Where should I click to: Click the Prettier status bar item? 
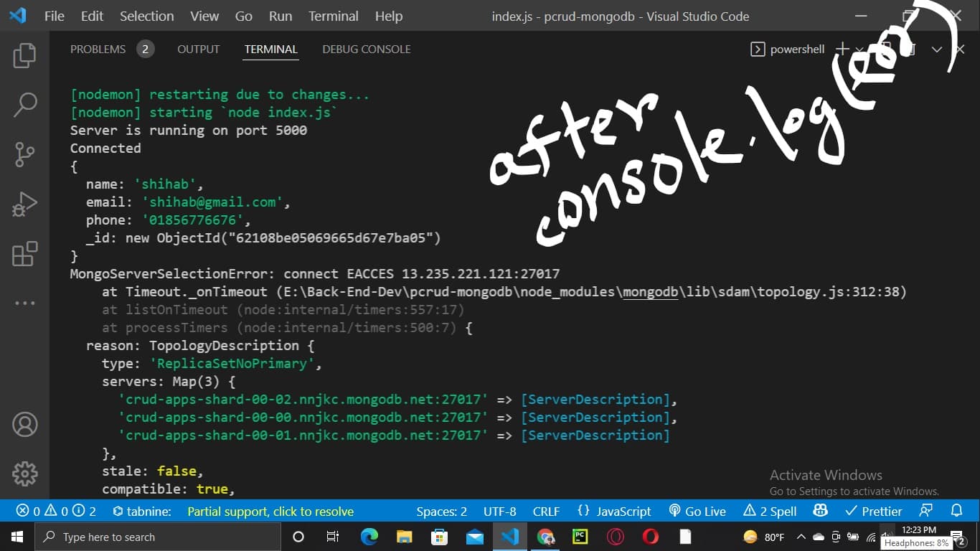tap(874, 511)
